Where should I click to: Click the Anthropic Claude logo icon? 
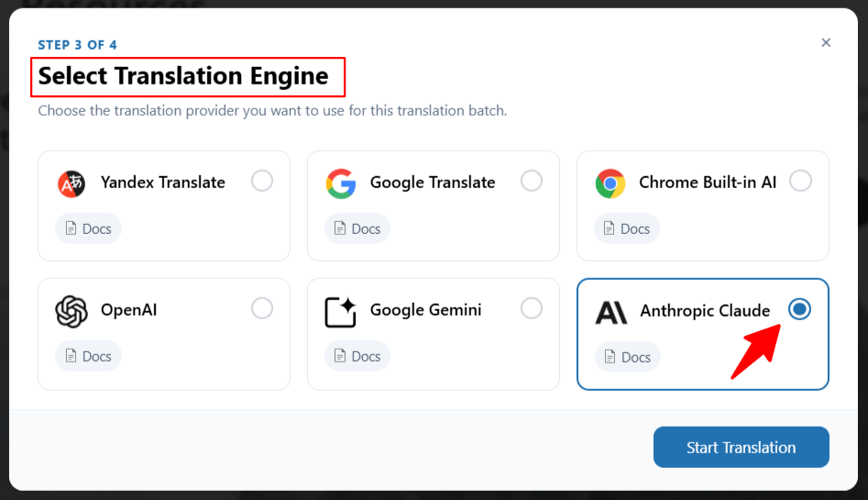[x=610, y=312]
